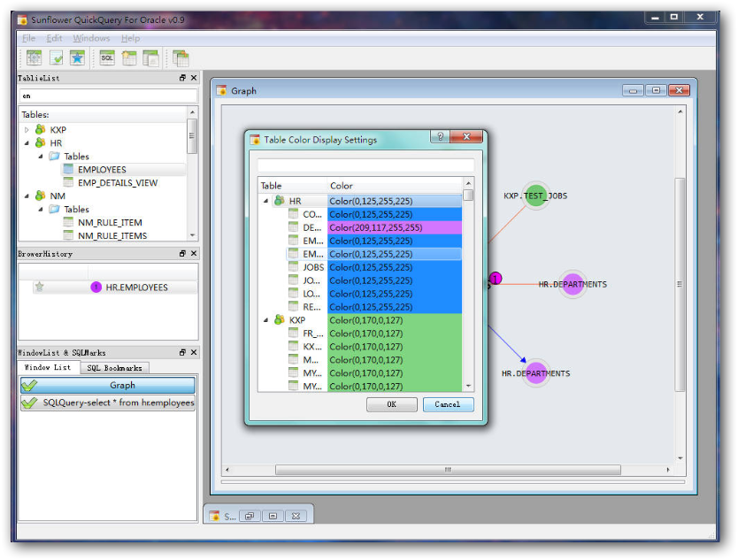Viewport: 738px width, 560px height.
Task: Click the blue color swatch in JOBS row
Action: coord(395,267)
